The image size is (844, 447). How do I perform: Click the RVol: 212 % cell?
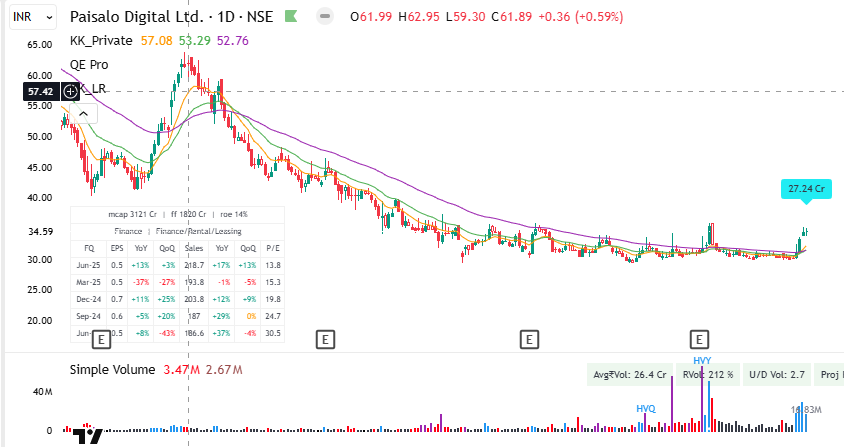(708, 374)
